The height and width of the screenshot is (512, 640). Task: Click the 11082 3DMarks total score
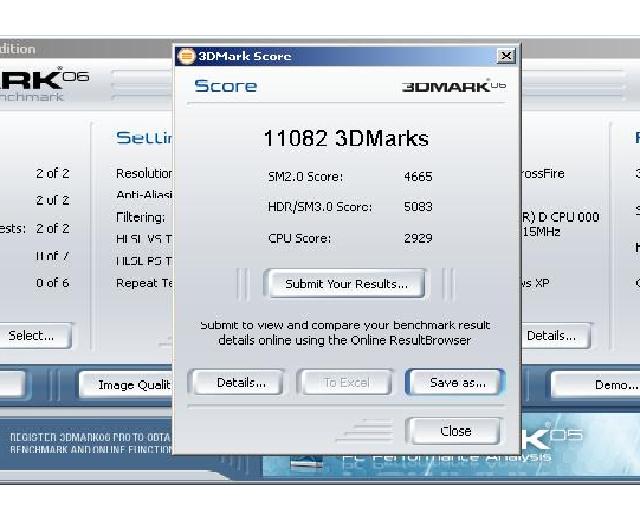[x=346, y=138]
